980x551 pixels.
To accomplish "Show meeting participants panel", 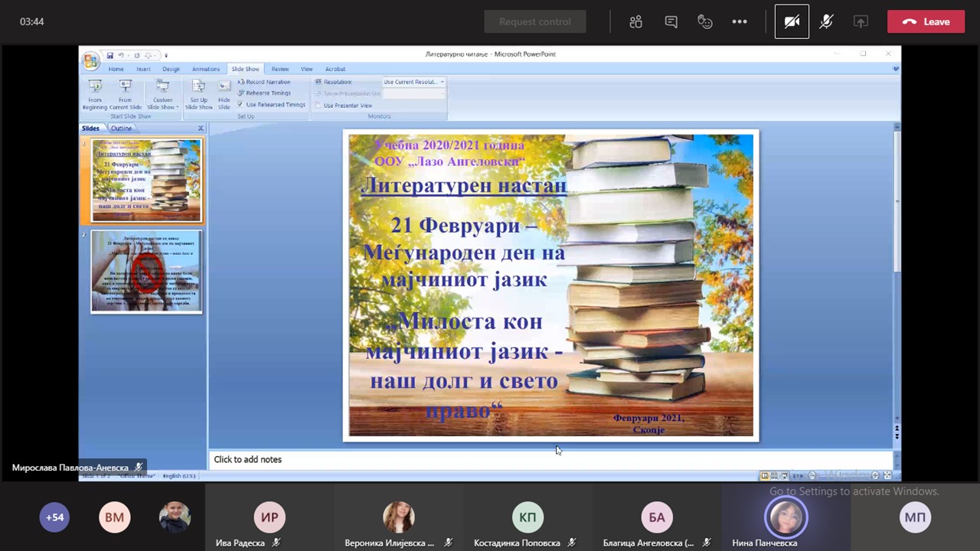I will (x=635, y=21).
